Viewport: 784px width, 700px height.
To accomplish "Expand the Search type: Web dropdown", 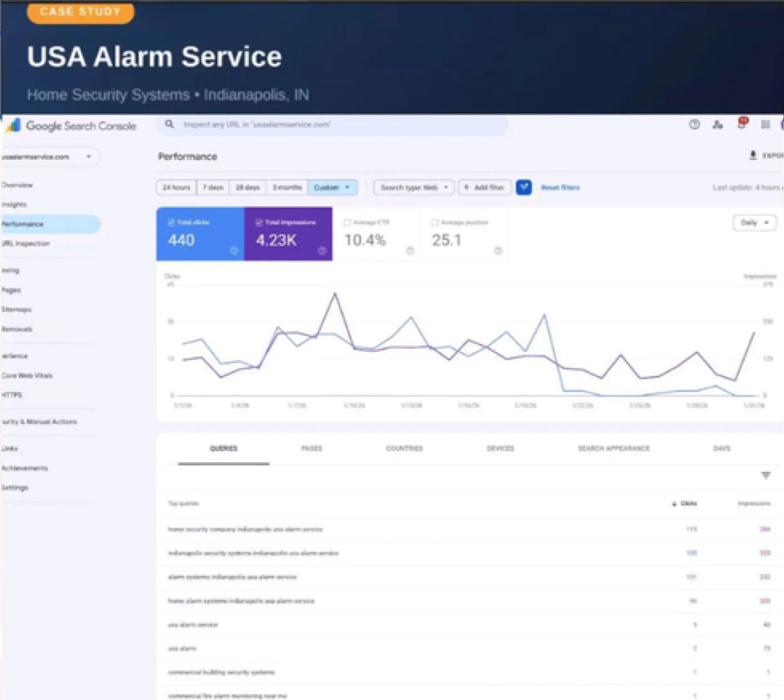I will click(414, 188).
